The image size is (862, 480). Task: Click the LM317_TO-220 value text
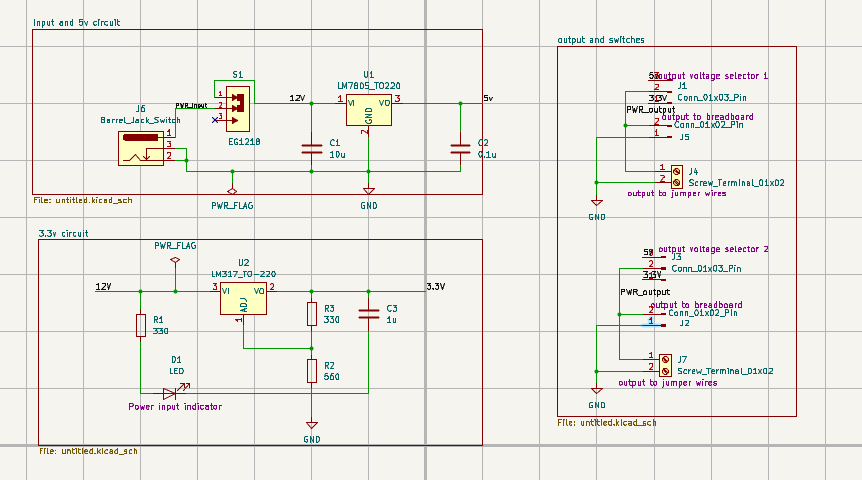[x=244, y=274]
